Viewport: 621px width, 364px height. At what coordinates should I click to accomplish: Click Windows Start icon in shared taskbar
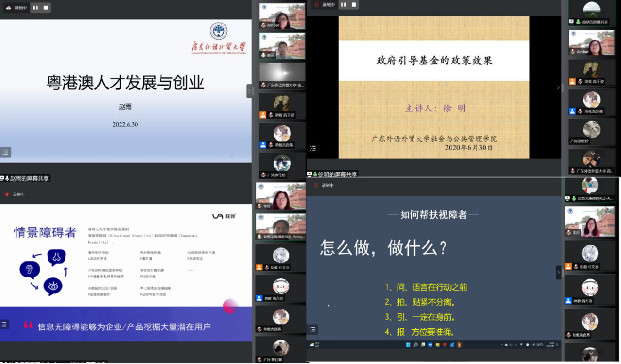(408, 345)
